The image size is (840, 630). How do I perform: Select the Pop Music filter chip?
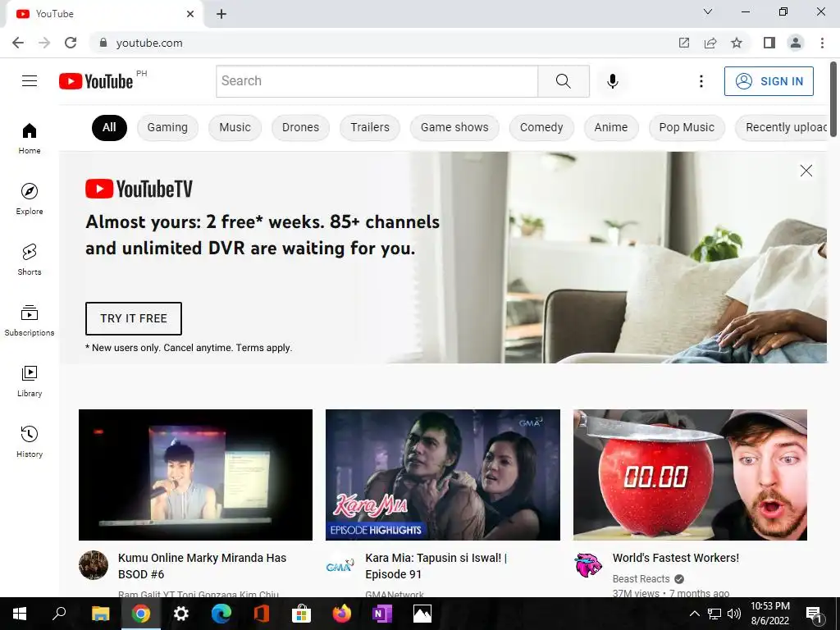pos(687,127)
